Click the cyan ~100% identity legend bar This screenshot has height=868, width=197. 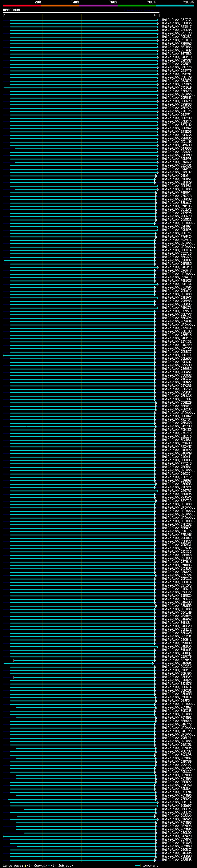click(175, 6)
